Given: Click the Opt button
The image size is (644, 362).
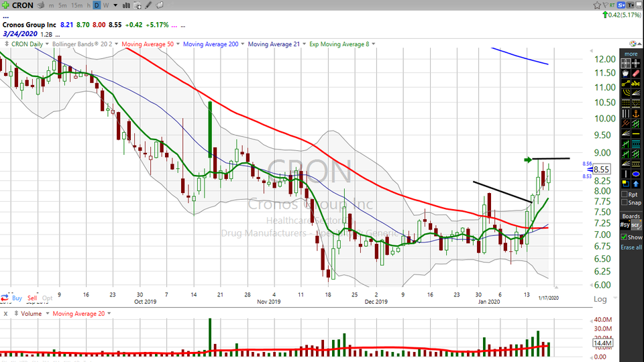Looking at the screenshot, I should point(47,298).
